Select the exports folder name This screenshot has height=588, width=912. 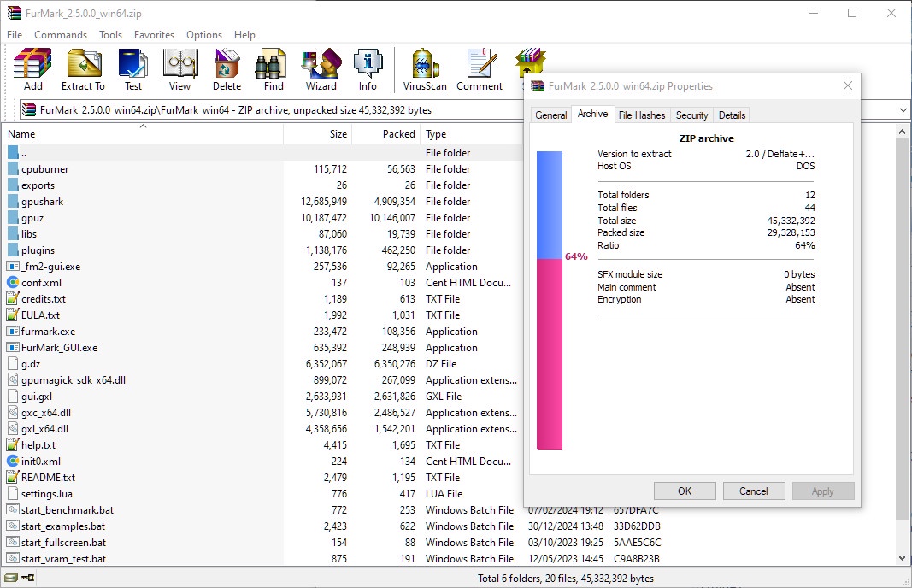click(38, 185)
